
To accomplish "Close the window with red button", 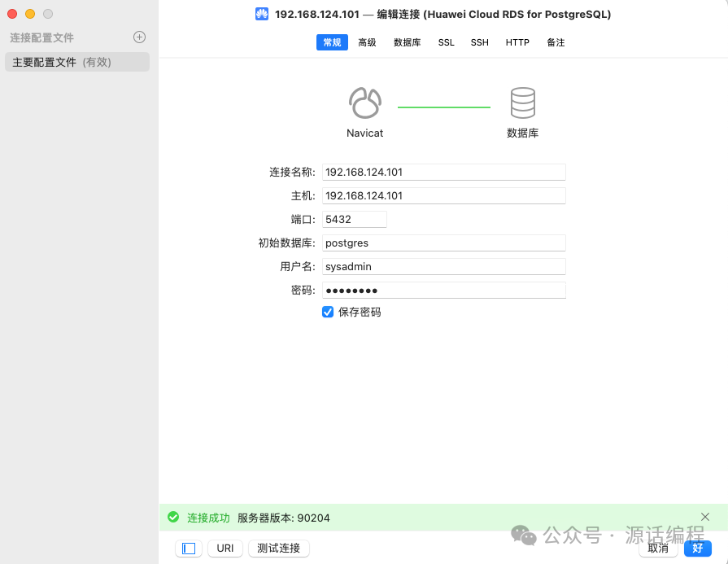I will [12, 14].
